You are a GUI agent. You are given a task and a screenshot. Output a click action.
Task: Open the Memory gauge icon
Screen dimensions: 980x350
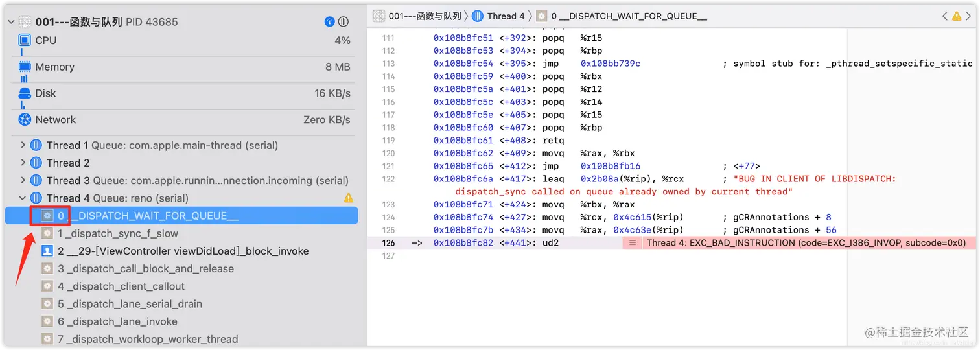point(25,67)
